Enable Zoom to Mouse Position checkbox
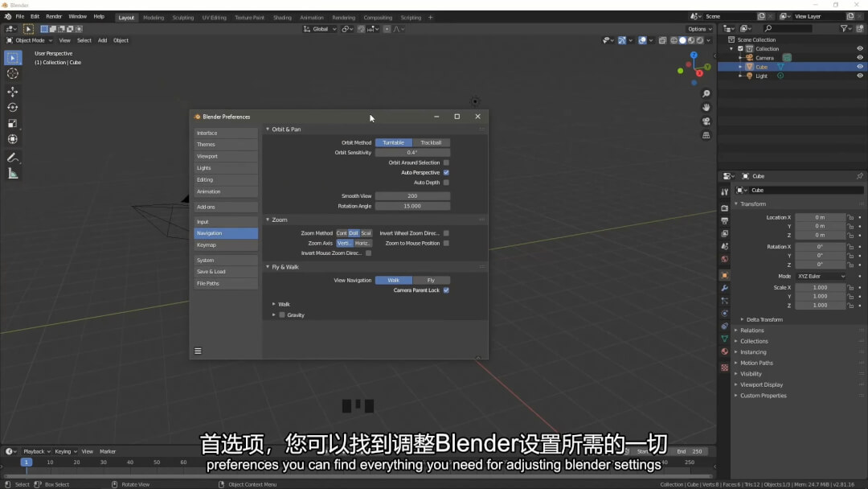 click(x=446, y=243)
